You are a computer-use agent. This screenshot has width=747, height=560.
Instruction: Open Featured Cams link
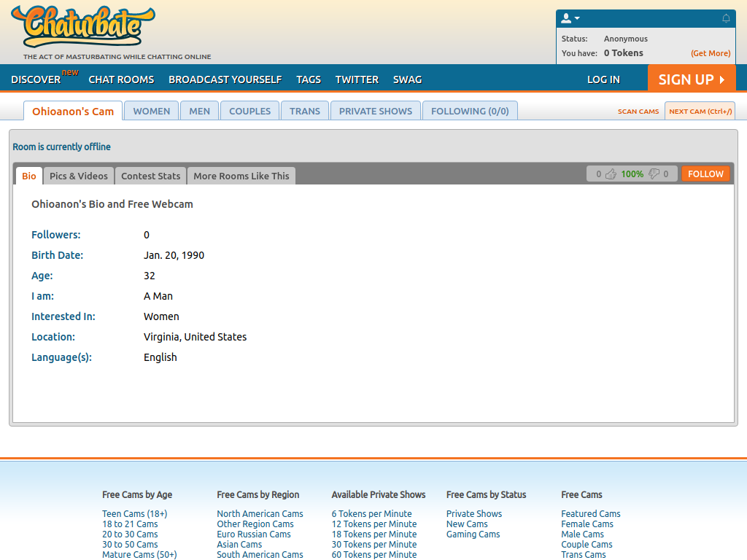point(591,514)
